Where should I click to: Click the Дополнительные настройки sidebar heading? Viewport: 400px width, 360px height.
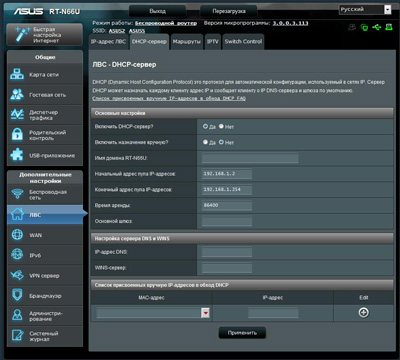click(45, 178)
